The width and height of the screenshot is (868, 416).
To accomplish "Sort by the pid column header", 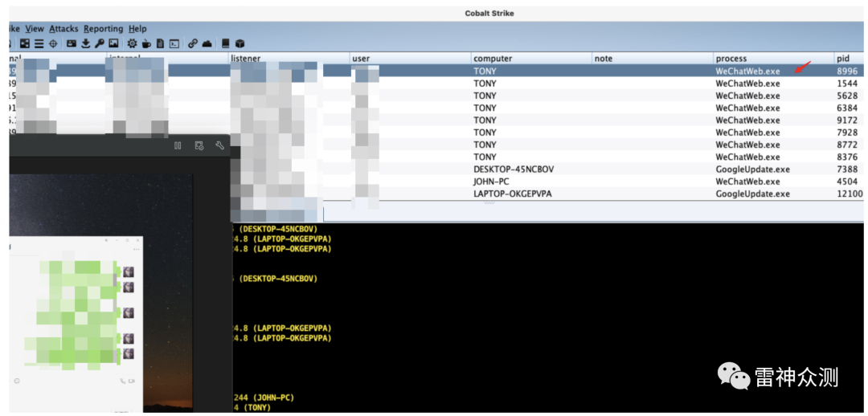I will [851, 58].
